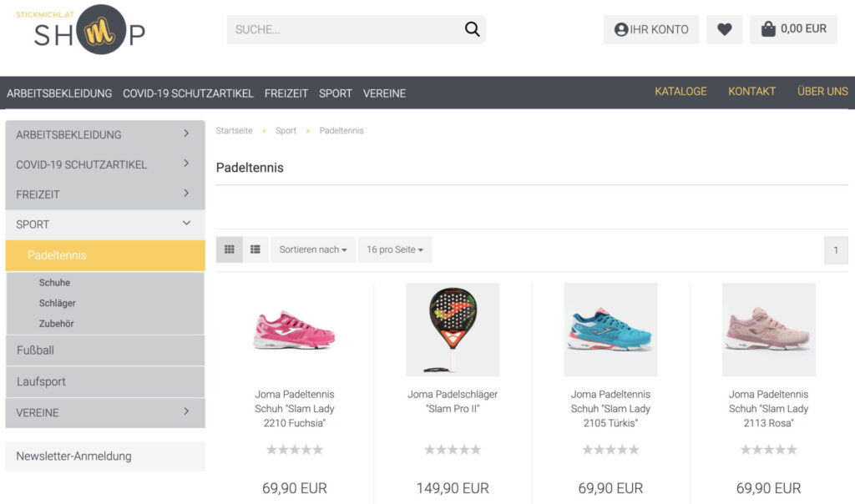855x504 pixels.
Task: Click the Stickmichl shop logo
Action: (81, 30)
